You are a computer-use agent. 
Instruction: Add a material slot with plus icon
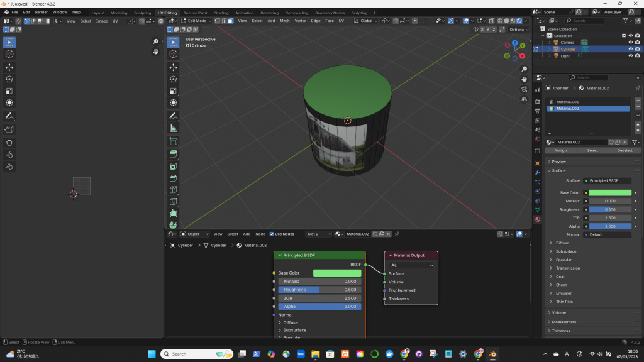pos(638,100)
